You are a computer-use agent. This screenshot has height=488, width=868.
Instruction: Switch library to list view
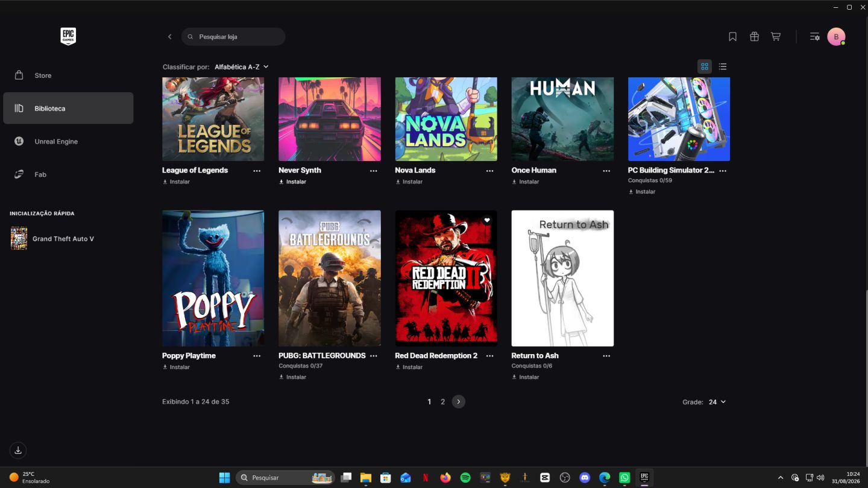click(723, 66)
